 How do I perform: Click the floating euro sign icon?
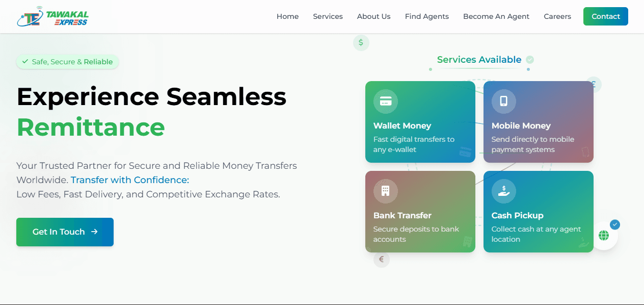pos(381,259)
